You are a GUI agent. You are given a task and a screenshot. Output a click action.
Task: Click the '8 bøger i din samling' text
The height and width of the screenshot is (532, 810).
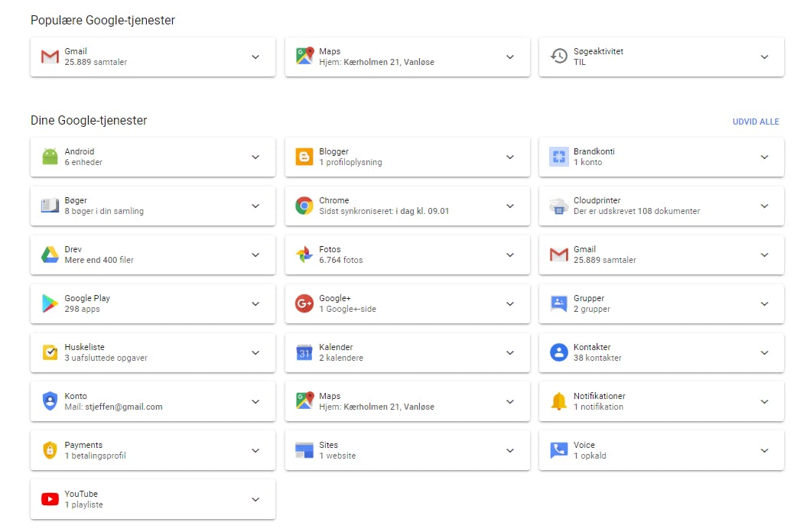point(104,211)
